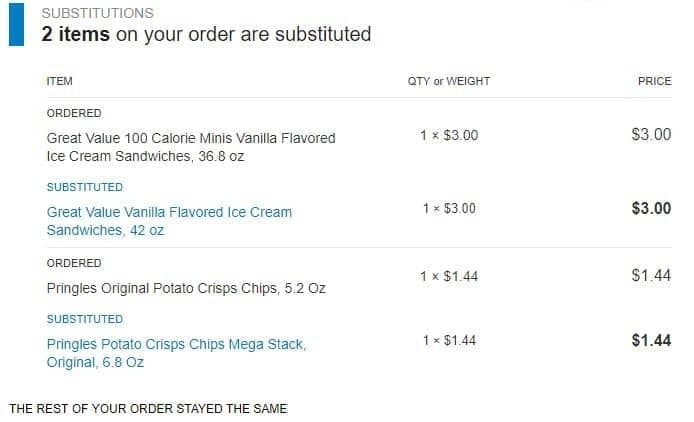Click the bold $1.44 substituted price
Image resolution: width=694 pixels, height=422 pixels.
click(651, 340)
